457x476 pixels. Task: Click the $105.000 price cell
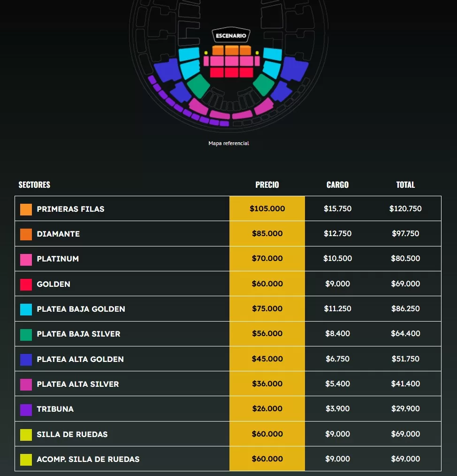click(267, 209)
